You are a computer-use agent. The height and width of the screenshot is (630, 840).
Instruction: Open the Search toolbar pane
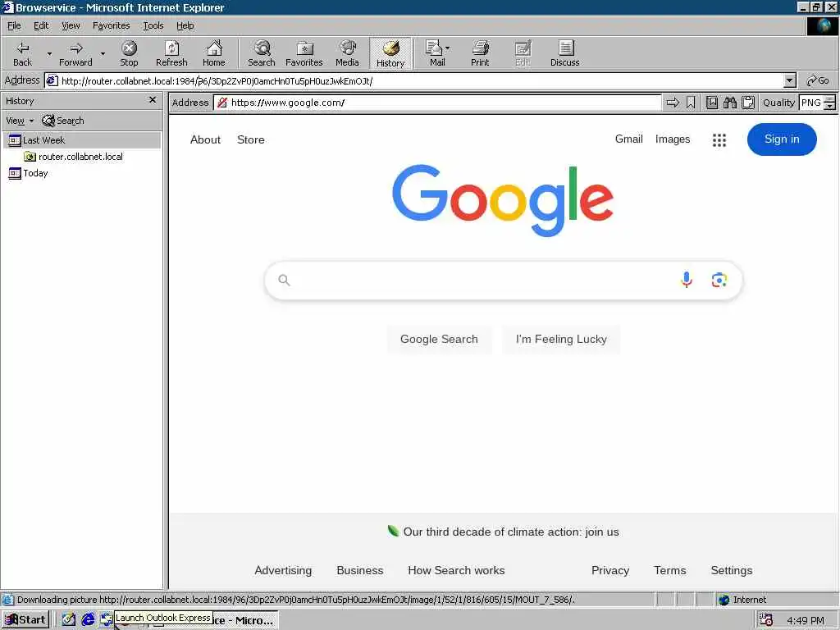pyautogui.click(x=262, y=53)
